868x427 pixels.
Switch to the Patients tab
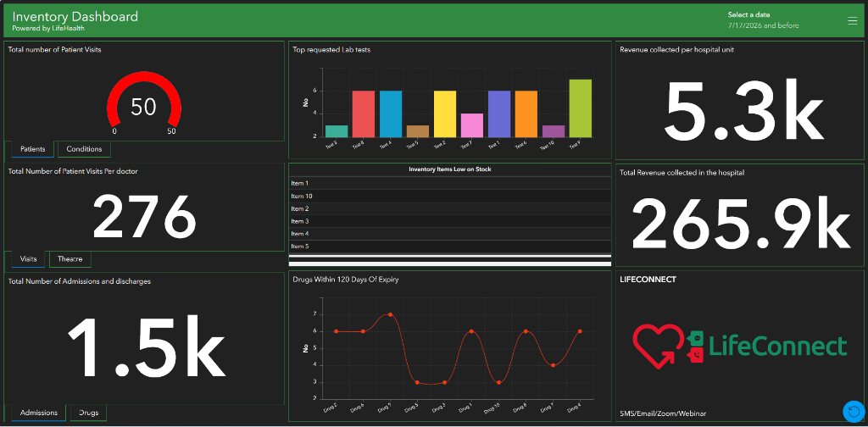(33, 149)
